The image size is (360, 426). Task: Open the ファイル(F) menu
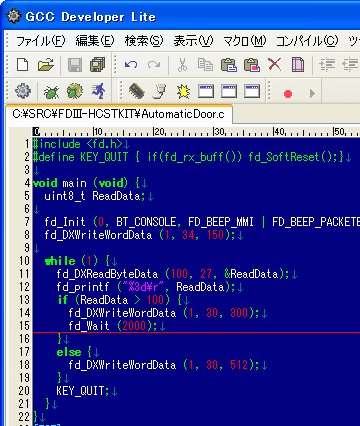click(40, 41)
